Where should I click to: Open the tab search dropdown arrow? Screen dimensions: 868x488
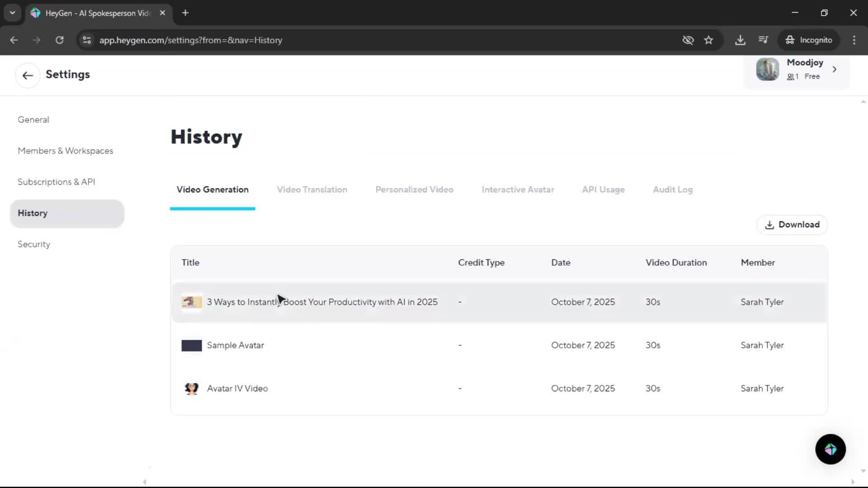[13, 13]
